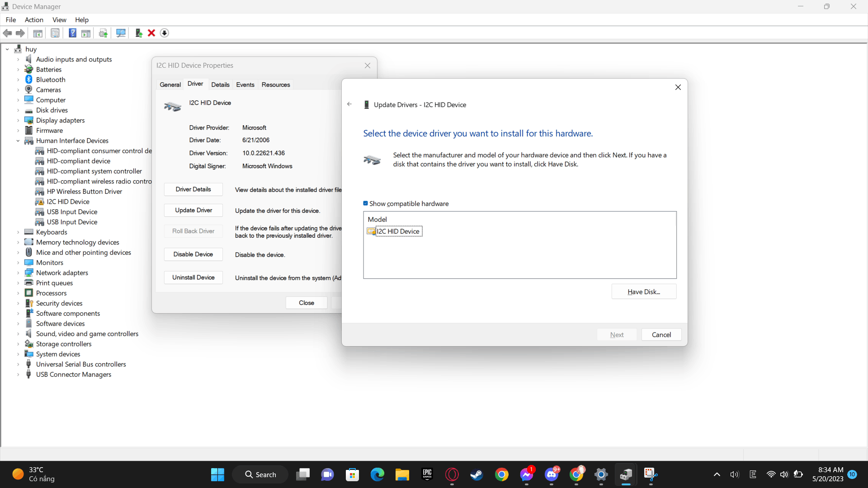
Task: Click the blue Help question mark icon
Action: (72, 33)
